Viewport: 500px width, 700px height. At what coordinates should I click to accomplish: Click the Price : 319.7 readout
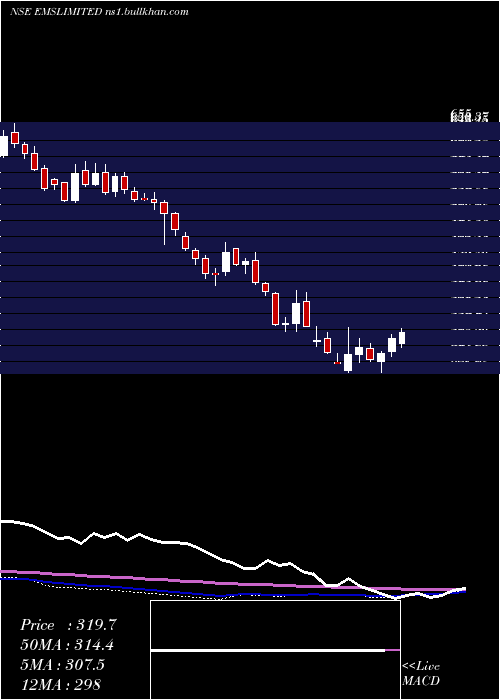pos(68,625)
